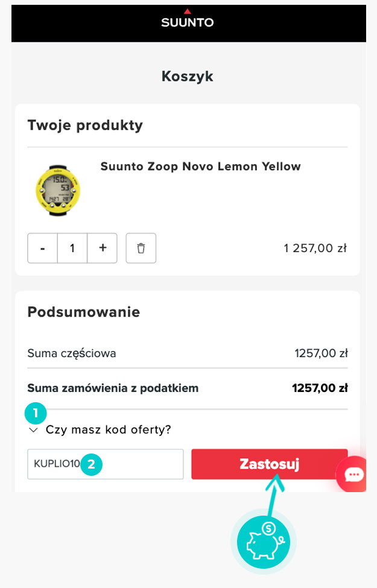Click the bold order total 1257,00 zł
The image size is (377, 588).
click(x=320, y=388)
